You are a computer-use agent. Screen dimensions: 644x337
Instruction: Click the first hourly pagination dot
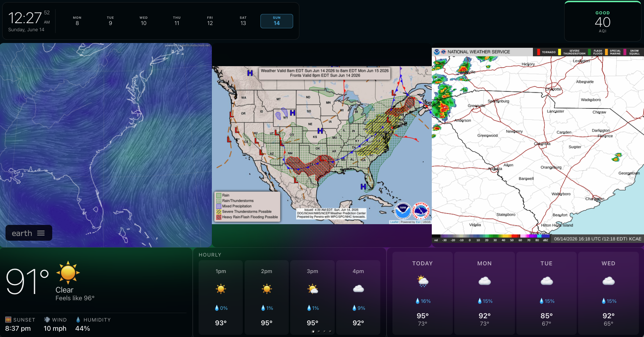pos(313,331)
